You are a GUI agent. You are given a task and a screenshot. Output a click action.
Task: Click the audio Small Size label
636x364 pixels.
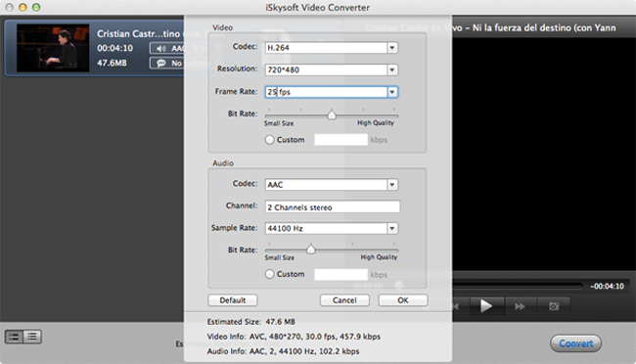click(x=280, y=257)
